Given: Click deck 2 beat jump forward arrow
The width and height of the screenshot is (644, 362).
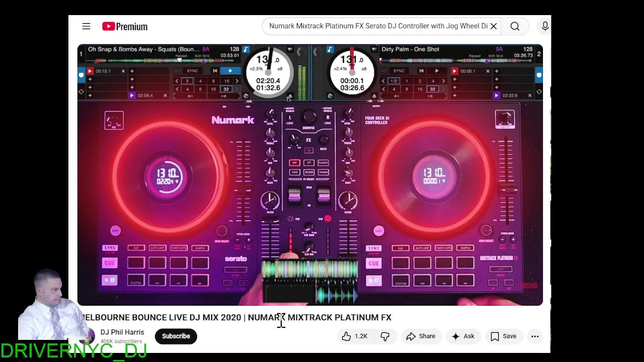Looking at the screenshot, I should coord(430,96).
